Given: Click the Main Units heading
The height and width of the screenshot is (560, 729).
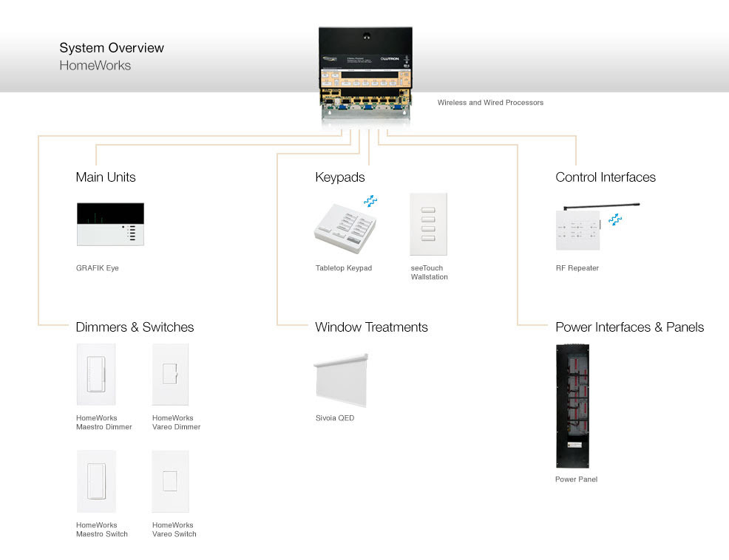Looking at the screenshot, I should (106, 177).
